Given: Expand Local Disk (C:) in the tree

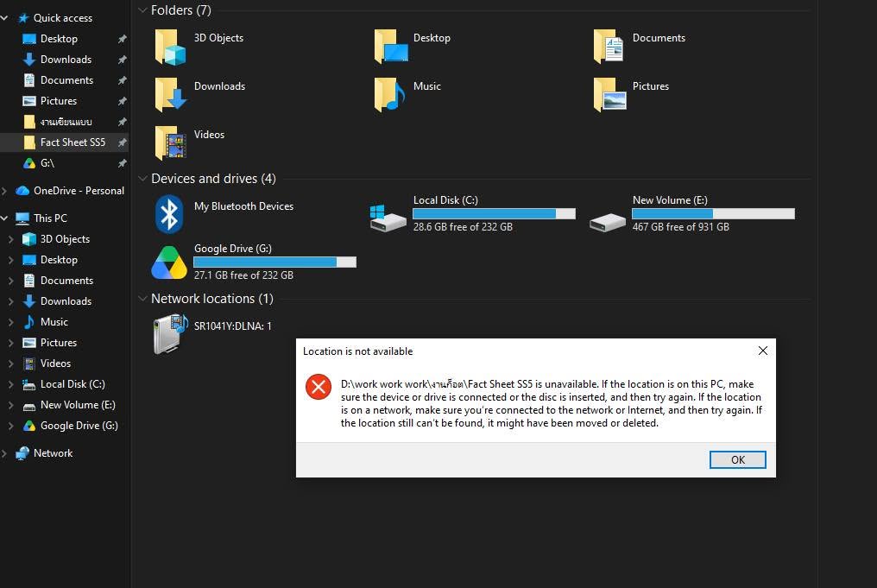Looking at the screenshot, I should click(10, 384).
